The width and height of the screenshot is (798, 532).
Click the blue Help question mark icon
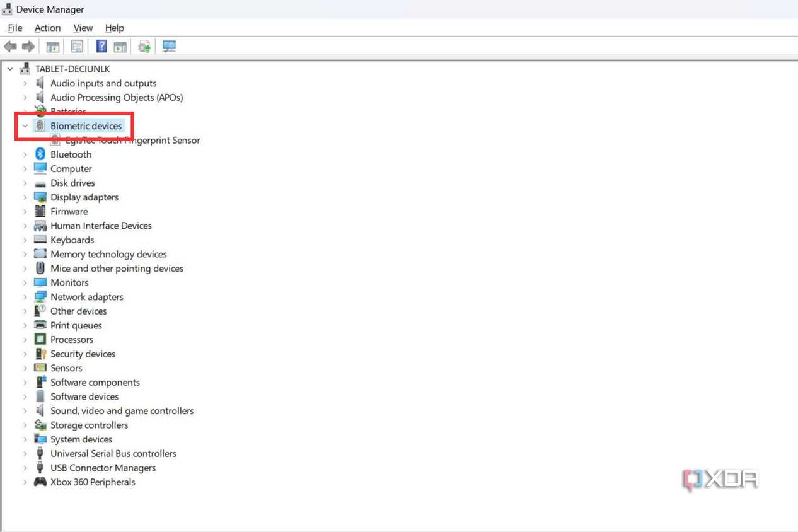coord(101,47)
